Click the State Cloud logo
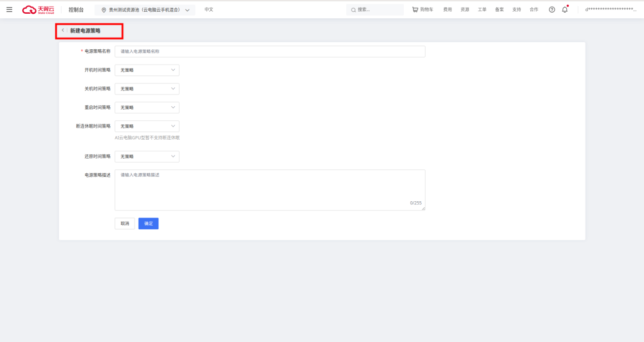Screen dimensions: 644x342 click(x=38, y=10)
